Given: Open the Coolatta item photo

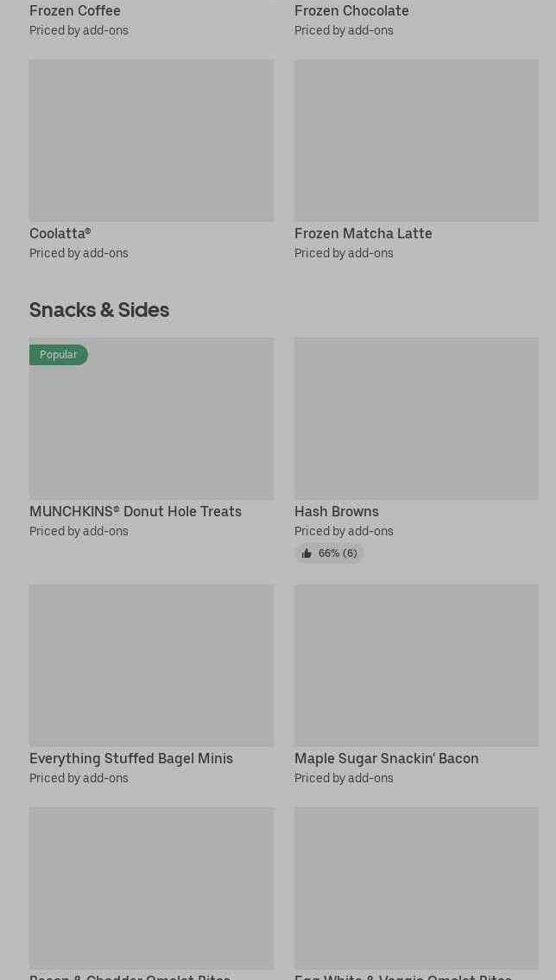Looking at the screenshot, I should tap(151, 141).
